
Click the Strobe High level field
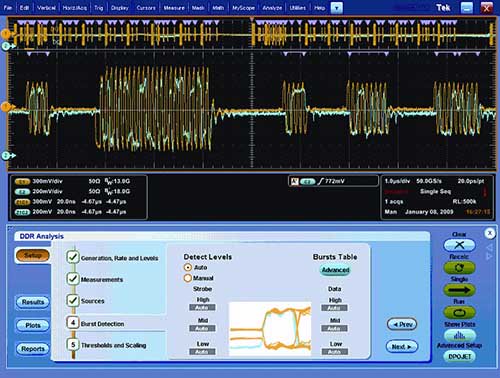point(202,308)
